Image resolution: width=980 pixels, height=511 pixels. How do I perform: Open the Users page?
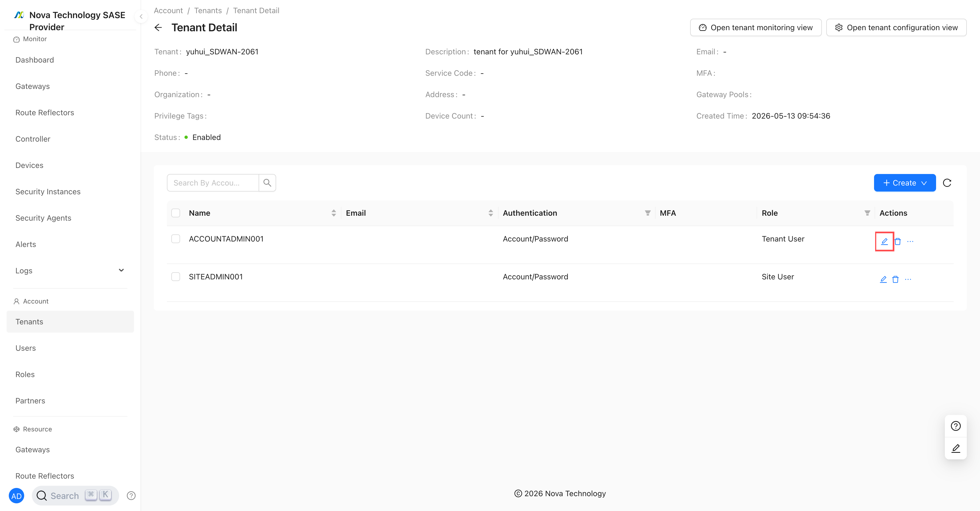point(70,348)
